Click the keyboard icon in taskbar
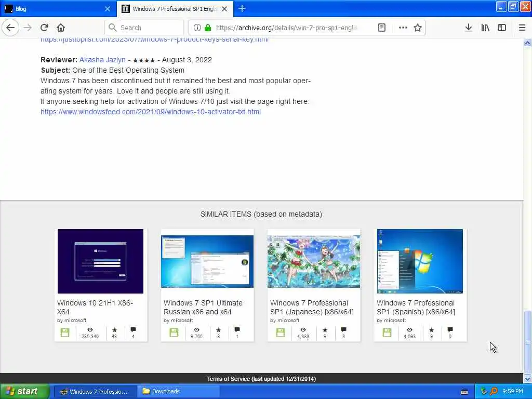Screen dimensions: 532x399 [464, 392]
